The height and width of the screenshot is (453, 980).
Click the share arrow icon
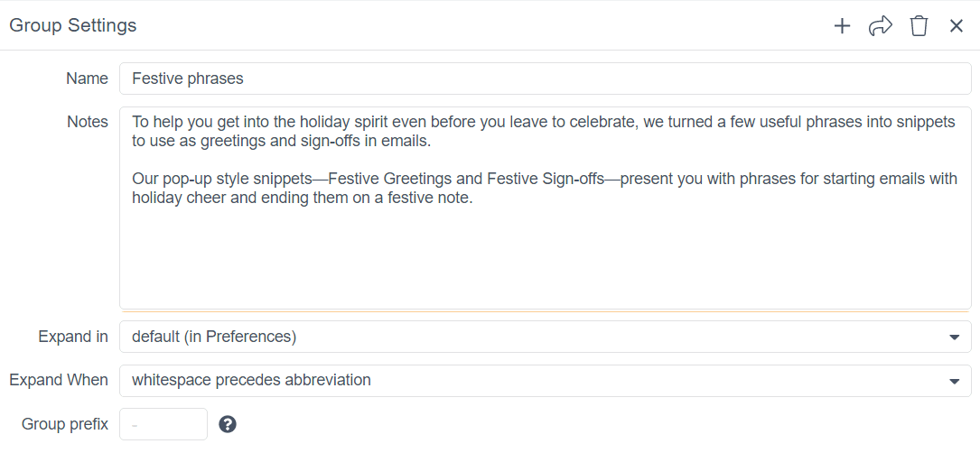(880, 26)
